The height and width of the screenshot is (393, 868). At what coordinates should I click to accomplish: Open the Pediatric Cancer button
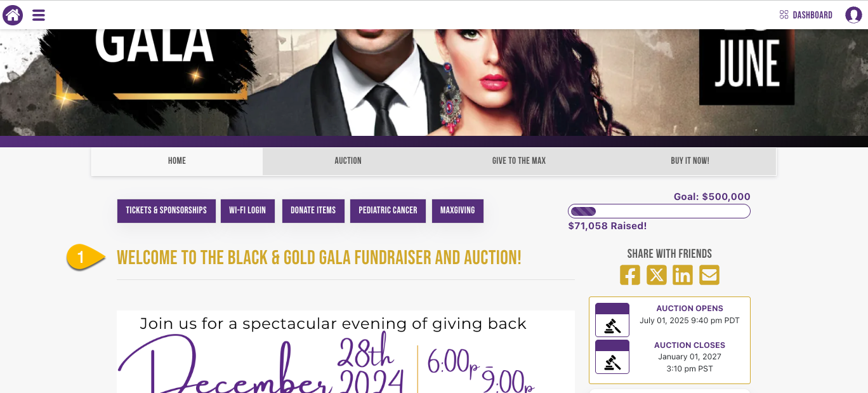coord(388,211)
